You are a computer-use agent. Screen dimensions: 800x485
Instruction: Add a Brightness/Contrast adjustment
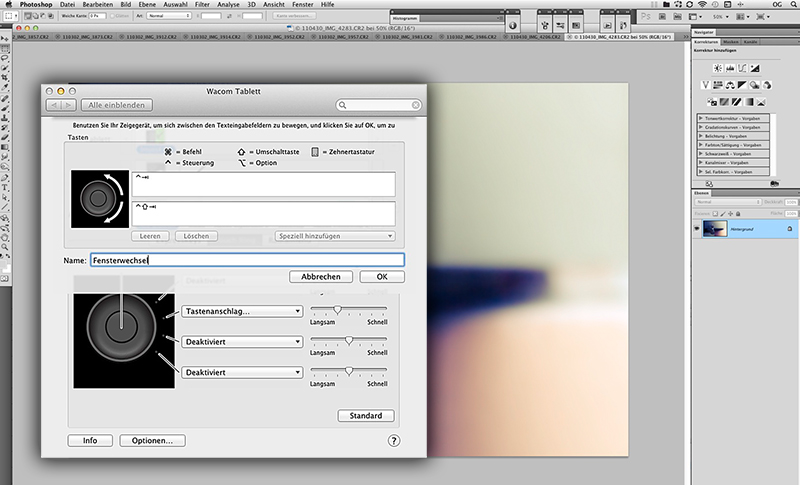717,67
